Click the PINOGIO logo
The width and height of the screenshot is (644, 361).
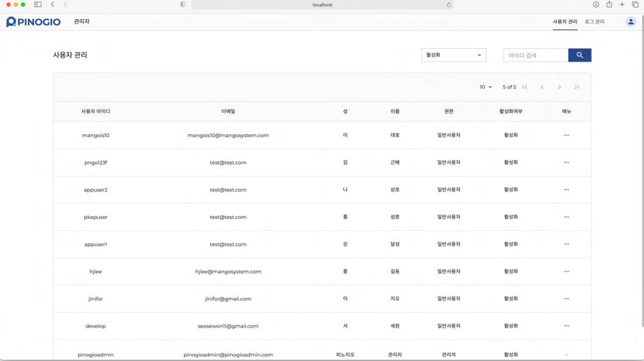click(x=33, y=22)
